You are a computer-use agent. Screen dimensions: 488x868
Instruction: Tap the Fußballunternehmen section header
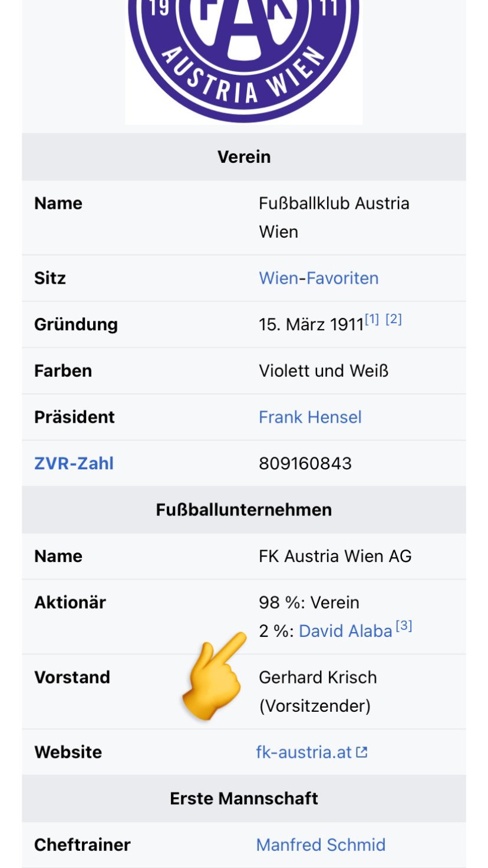tap(244, 509)
